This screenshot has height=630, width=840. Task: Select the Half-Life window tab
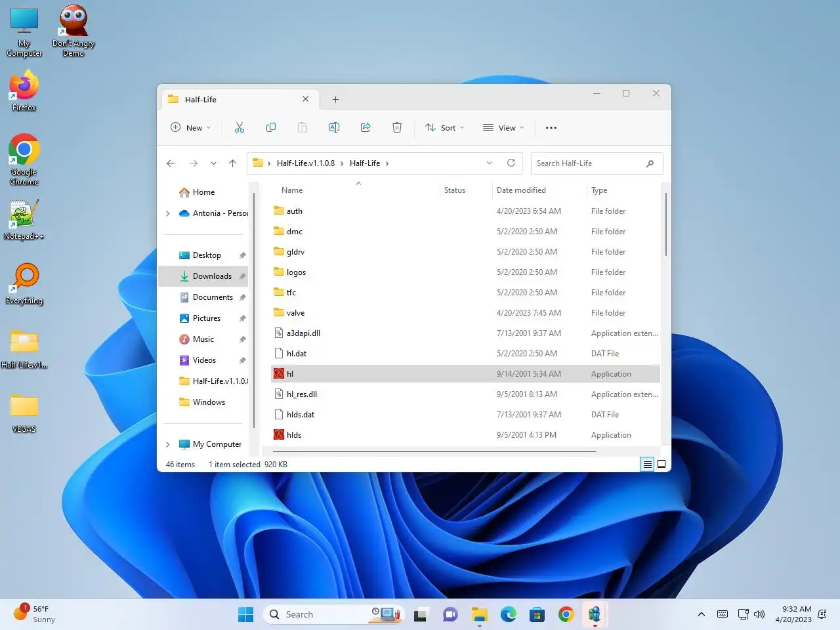point(240,99)
